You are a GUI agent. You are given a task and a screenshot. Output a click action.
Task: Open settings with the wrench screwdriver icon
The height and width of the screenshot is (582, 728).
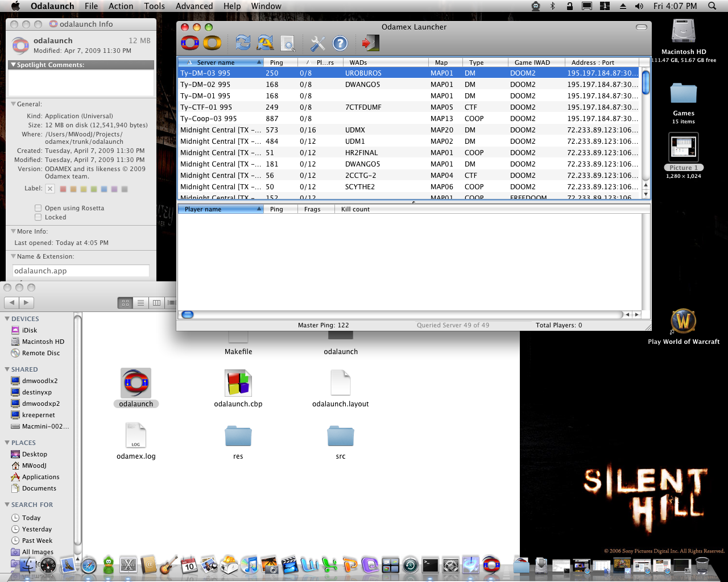tap(317, 43)
